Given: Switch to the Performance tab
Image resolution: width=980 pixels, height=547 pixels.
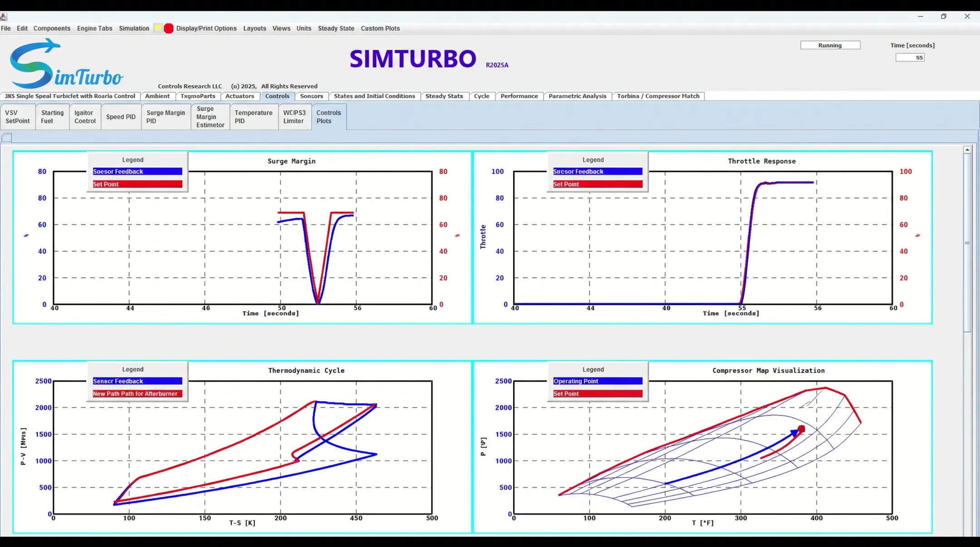Looking at the screenshot, I should pos(519,96).
